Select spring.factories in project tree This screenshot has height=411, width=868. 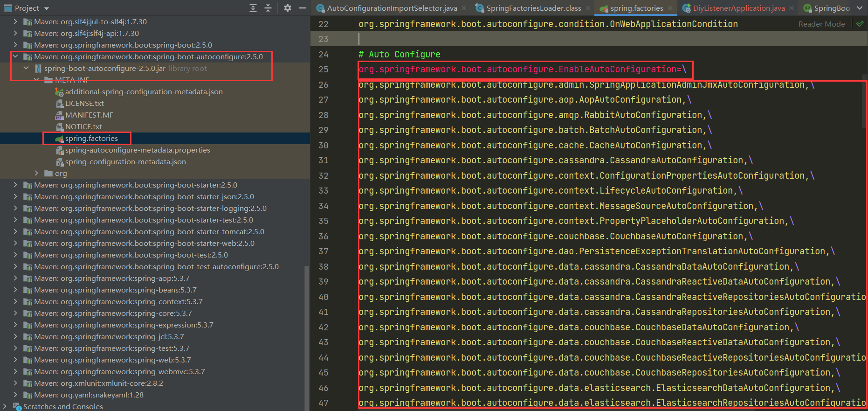(91, 138)
